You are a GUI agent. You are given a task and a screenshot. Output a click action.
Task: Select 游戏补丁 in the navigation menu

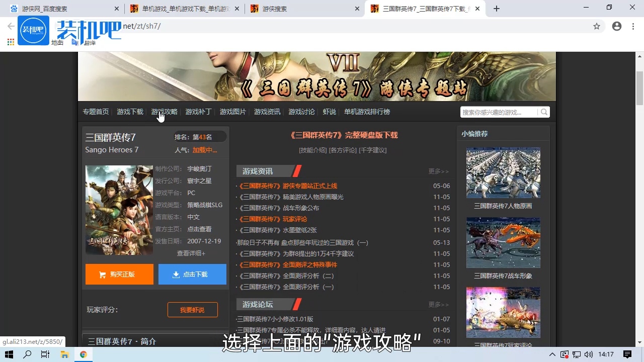(198, 112)
